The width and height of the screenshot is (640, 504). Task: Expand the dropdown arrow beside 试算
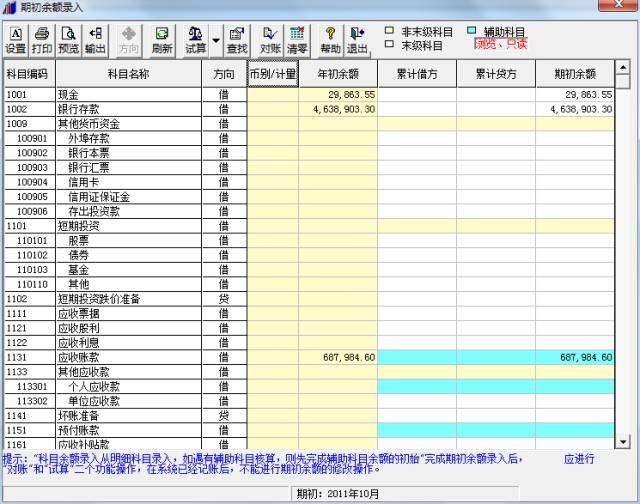coord(216,40)
